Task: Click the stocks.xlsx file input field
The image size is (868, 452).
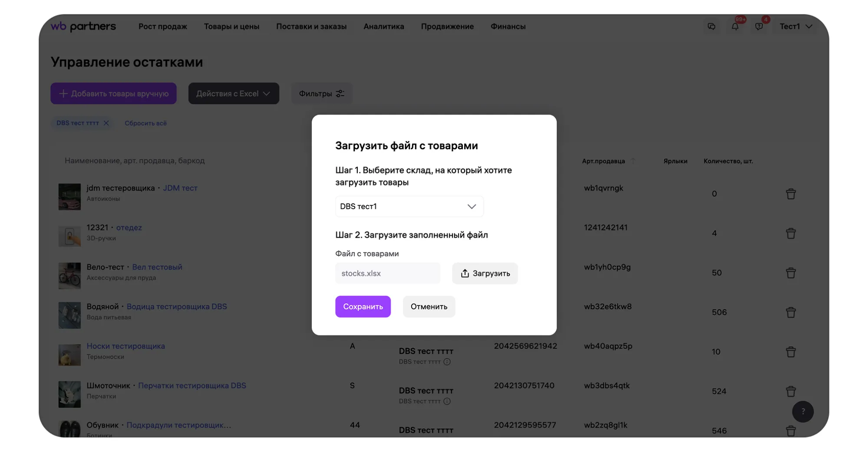Action: pos(387,273)
